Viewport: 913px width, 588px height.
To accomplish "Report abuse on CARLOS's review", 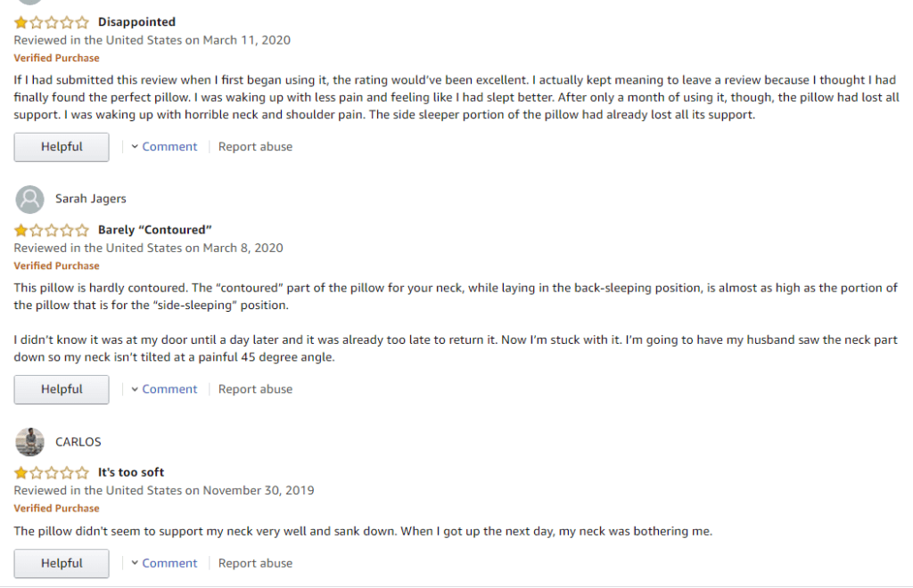I will (255, 564).
